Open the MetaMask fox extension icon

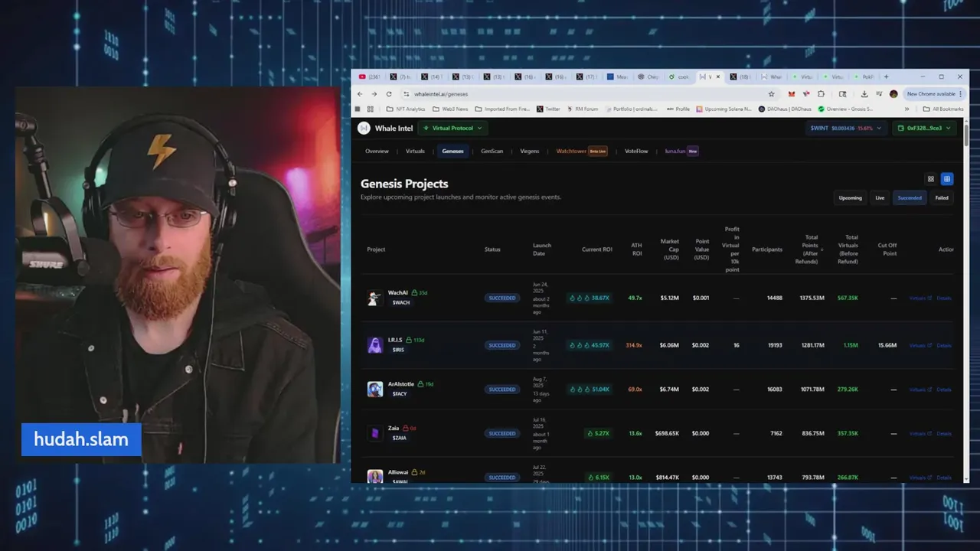tap(792, 94)
